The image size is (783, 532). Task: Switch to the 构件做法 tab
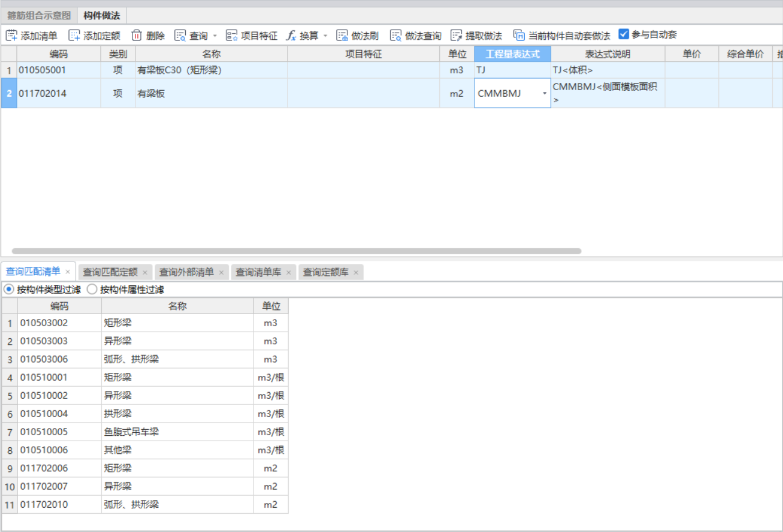102,15
